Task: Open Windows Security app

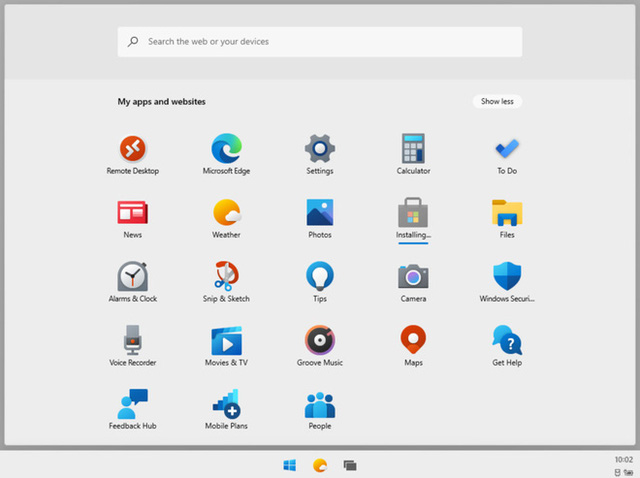Action: [x=507, y=277]
